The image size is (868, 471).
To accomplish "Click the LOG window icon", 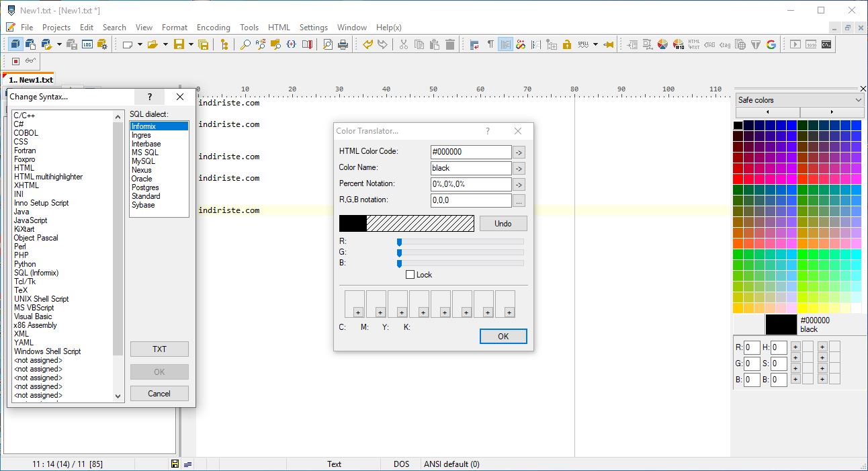I will [87, 44].
